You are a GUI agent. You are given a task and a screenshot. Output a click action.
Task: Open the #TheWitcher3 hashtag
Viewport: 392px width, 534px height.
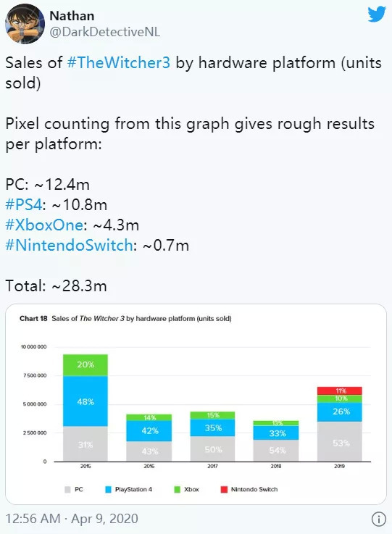click(x=119, y=62)
